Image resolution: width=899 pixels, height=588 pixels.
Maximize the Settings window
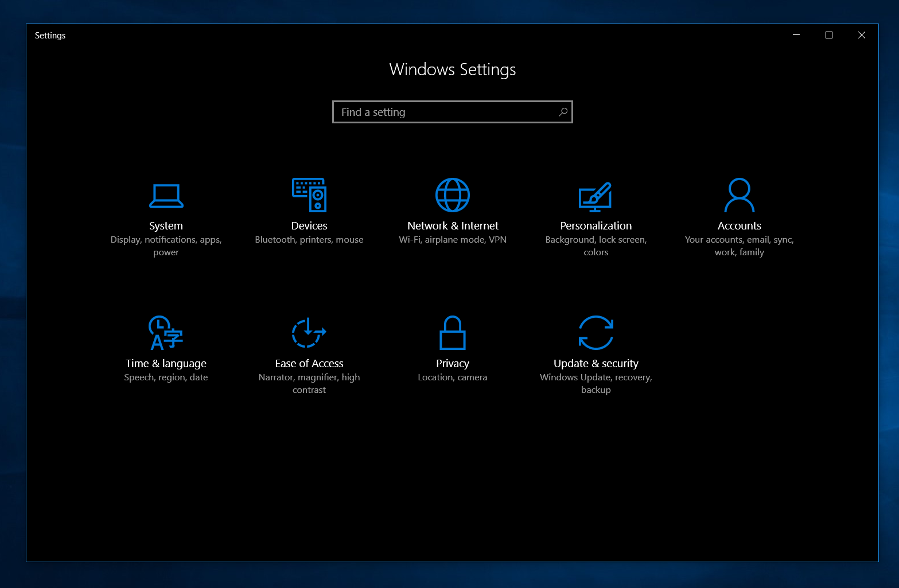tap(829, 35)
